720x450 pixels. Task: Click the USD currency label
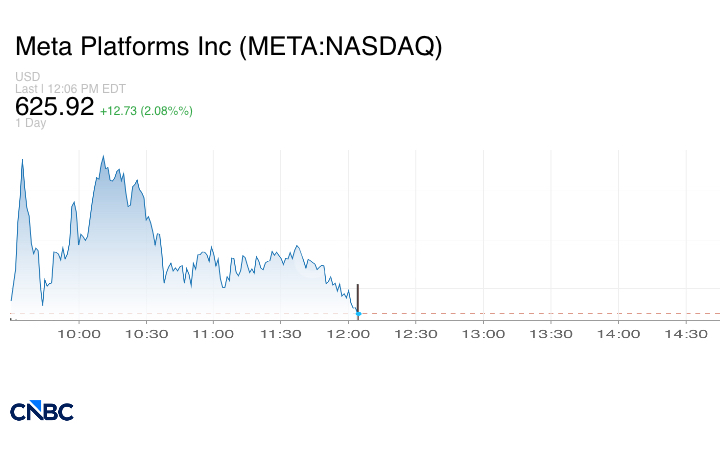click(26, 77)
